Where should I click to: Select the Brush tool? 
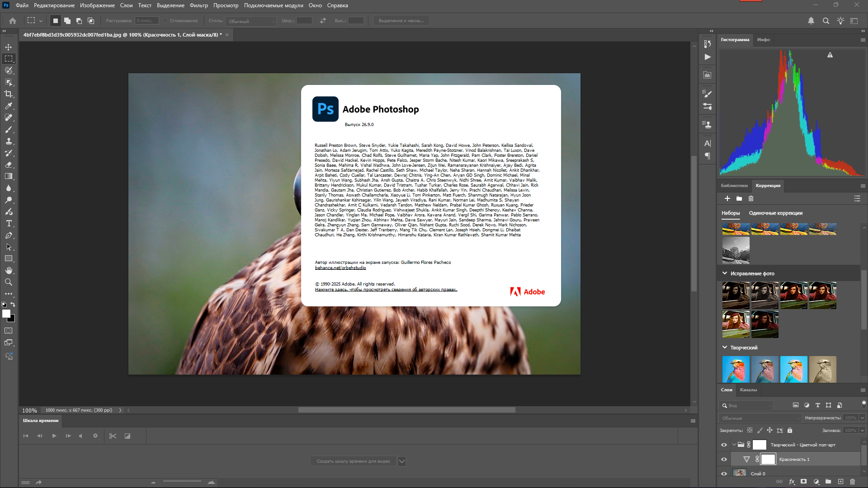pos(9,129)
